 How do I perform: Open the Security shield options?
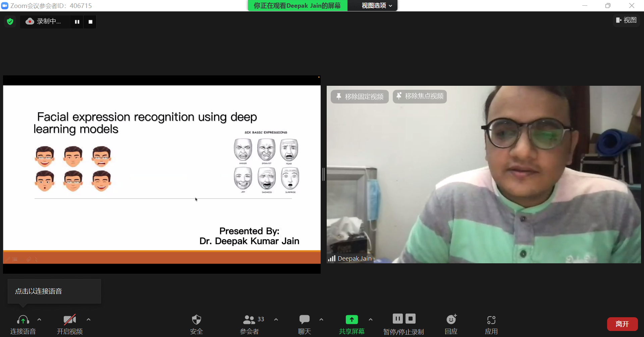tap(197, 320)
